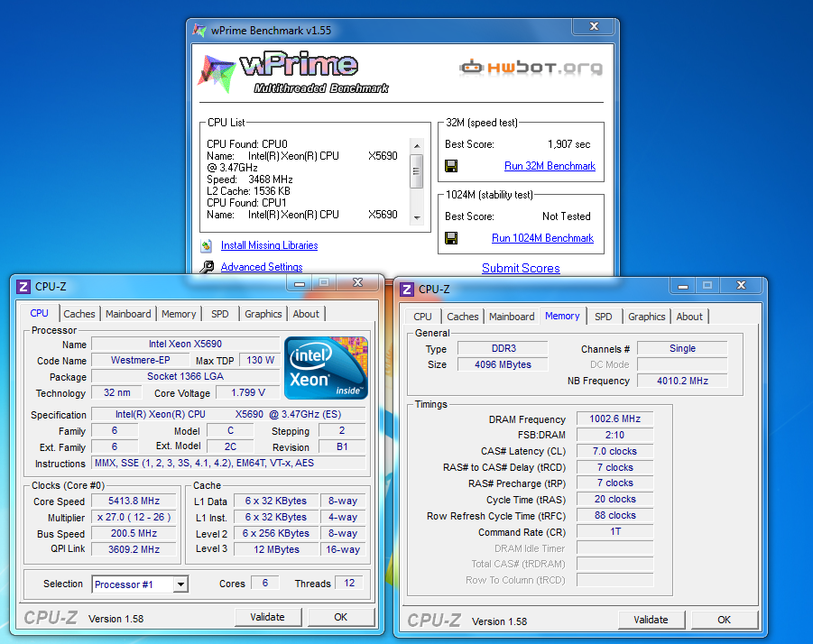Click the Best Score 1,907 sec
This screenshot has width=813, height=644.
(568, 144)
